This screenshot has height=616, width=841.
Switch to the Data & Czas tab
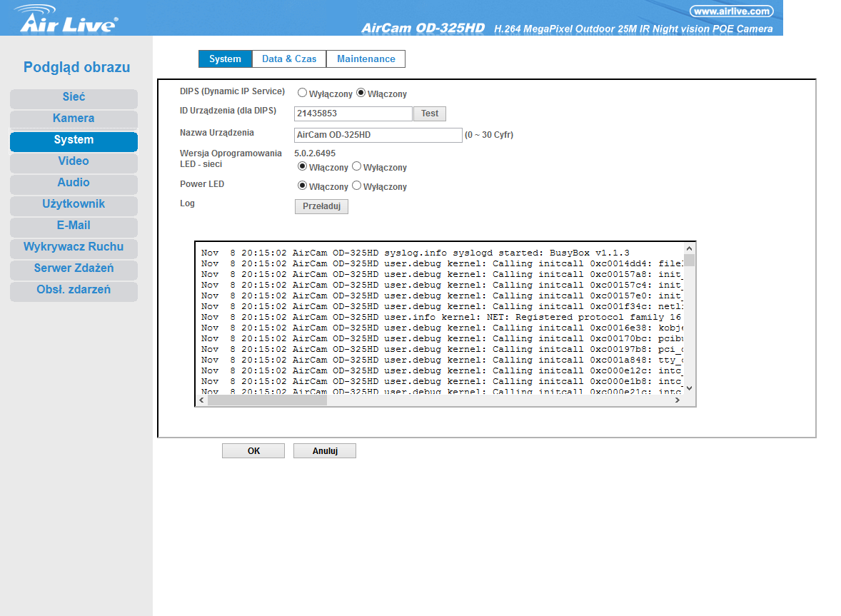[x=289, y=59]
